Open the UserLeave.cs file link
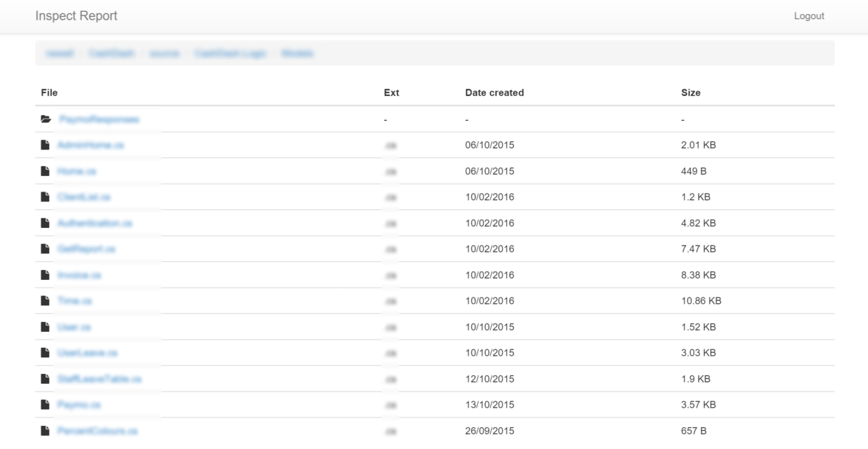 tap(88, 353)
